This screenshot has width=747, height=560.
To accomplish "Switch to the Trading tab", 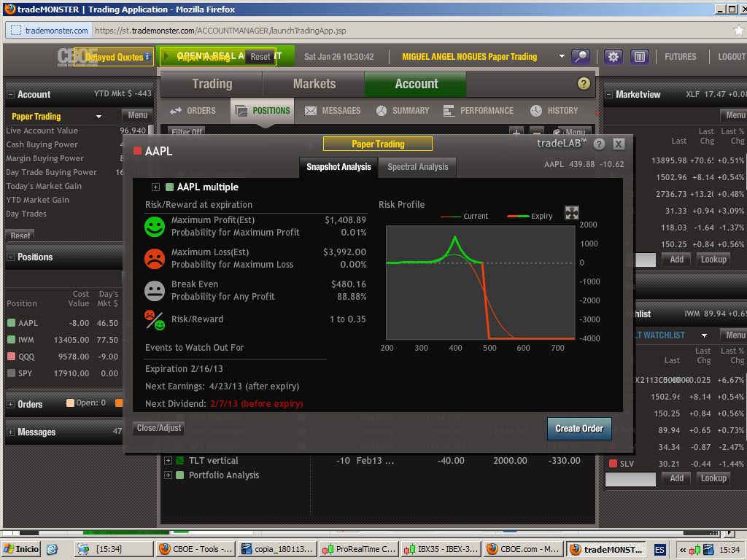I will pyautogui.click(x=212, y=84).
